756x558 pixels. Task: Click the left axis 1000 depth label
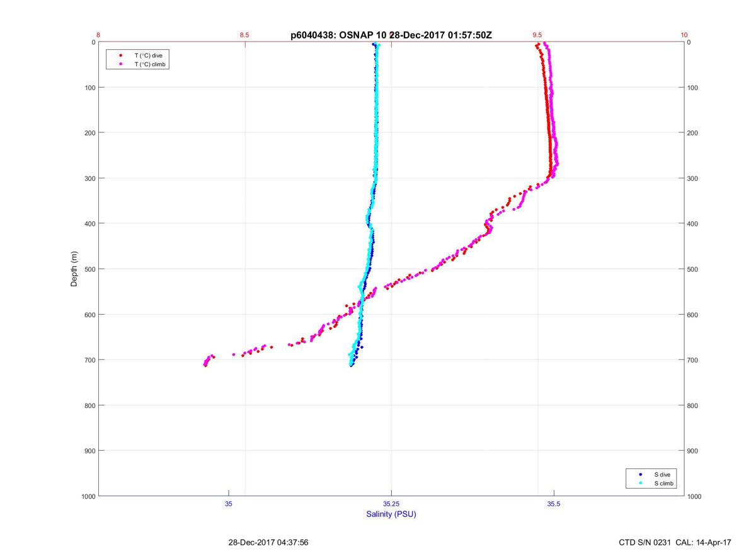coord(88,497)
